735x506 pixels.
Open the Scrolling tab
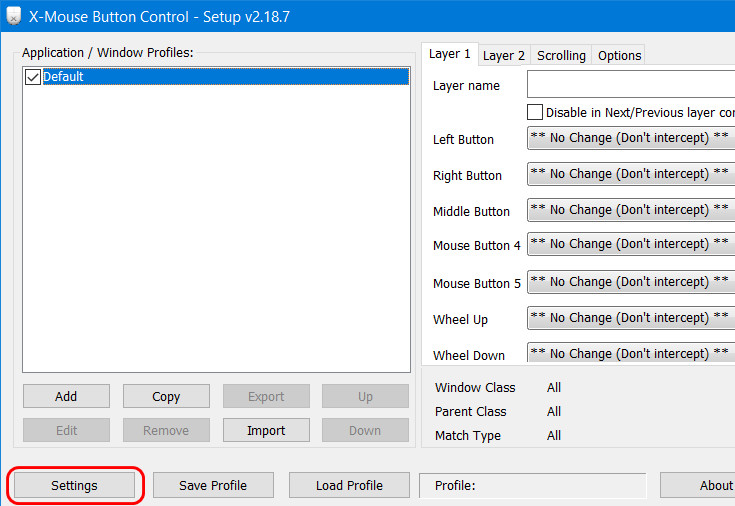pos(561,56)
